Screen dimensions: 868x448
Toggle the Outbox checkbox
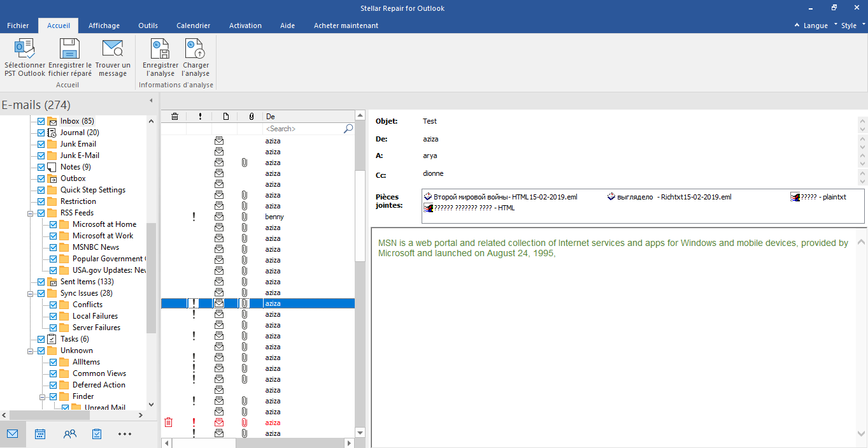tap(41, 178)
